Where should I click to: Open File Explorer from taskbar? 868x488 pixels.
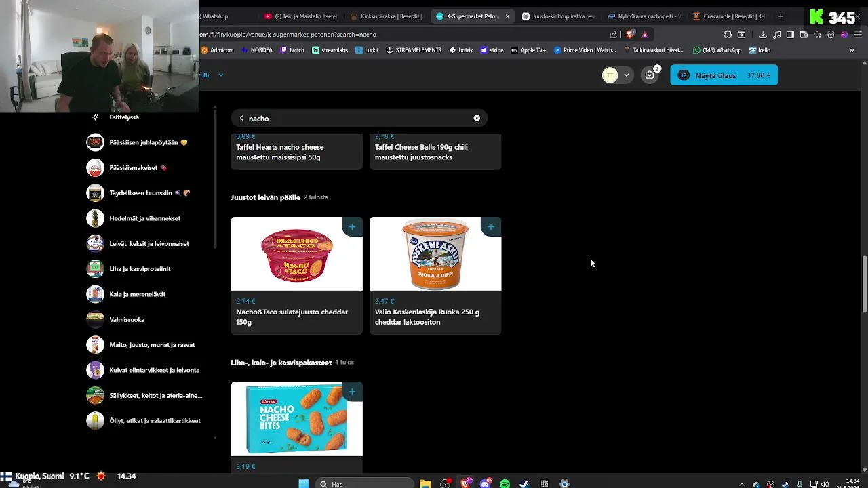pyautogui.click(x=425, y=484)
